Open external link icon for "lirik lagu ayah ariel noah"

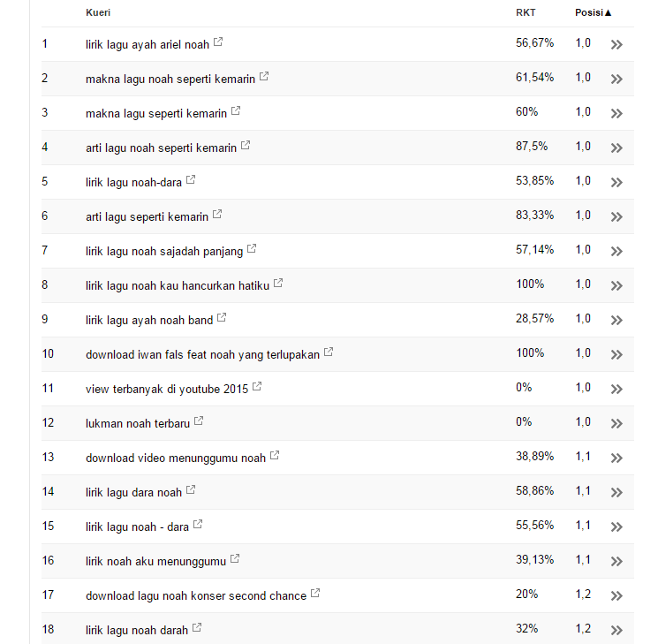(x=218, y=42)
